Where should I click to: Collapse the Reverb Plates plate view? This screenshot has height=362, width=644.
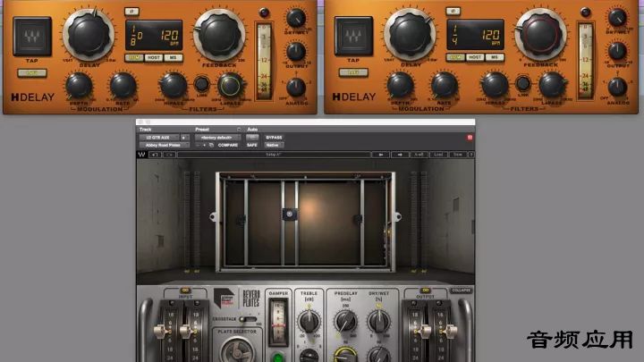click(461, 290)
